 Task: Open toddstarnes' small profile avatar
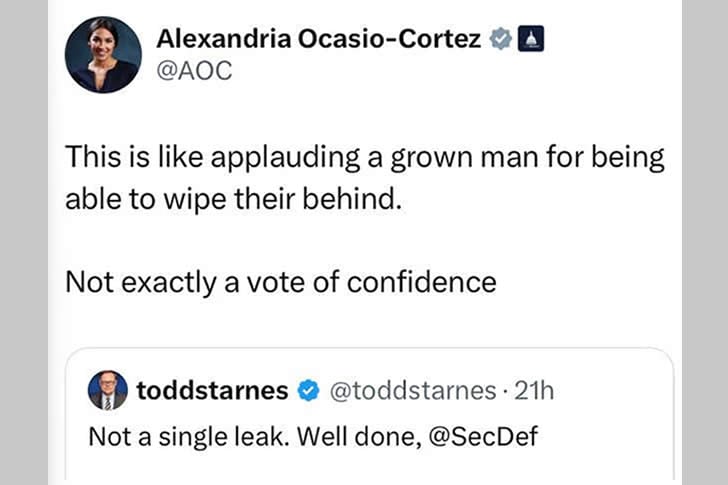[107, 390]
